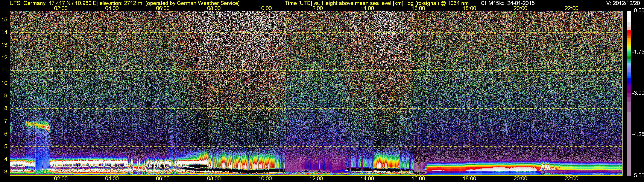This screenshot has height=182, width=644.
Task: Click the 02:00 label on the upper time axis
Action: 61,8
